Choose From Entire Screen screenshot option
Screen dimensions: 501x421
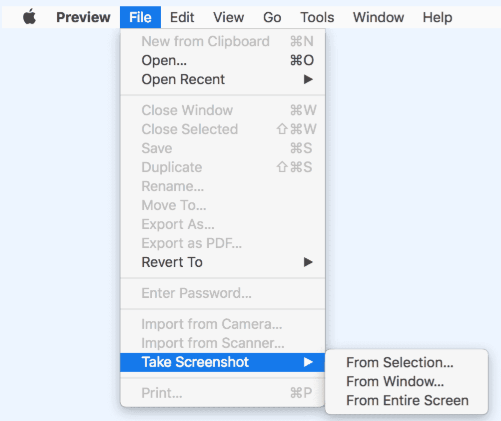[407, 400]
